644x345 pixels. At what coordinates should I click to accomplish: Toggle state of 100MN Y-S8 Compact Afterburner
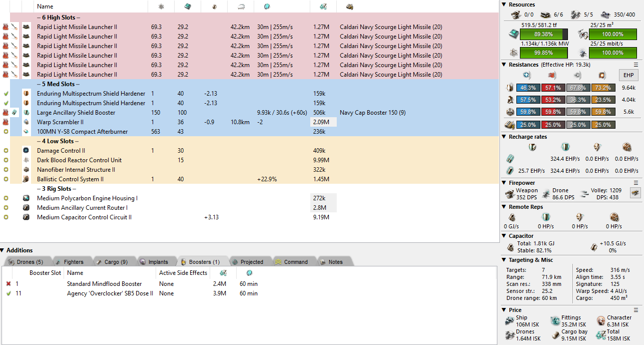[6, 132]
